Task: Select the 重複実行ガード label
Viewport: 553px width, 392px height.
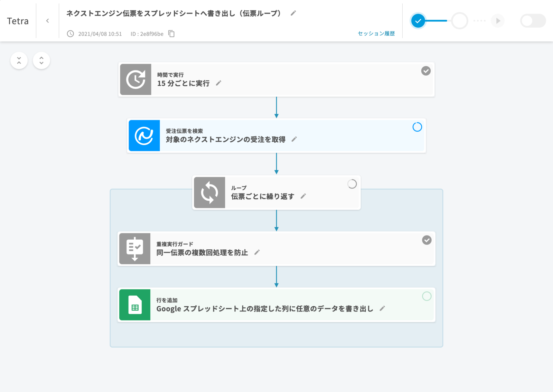Action: tap(175, 244)
